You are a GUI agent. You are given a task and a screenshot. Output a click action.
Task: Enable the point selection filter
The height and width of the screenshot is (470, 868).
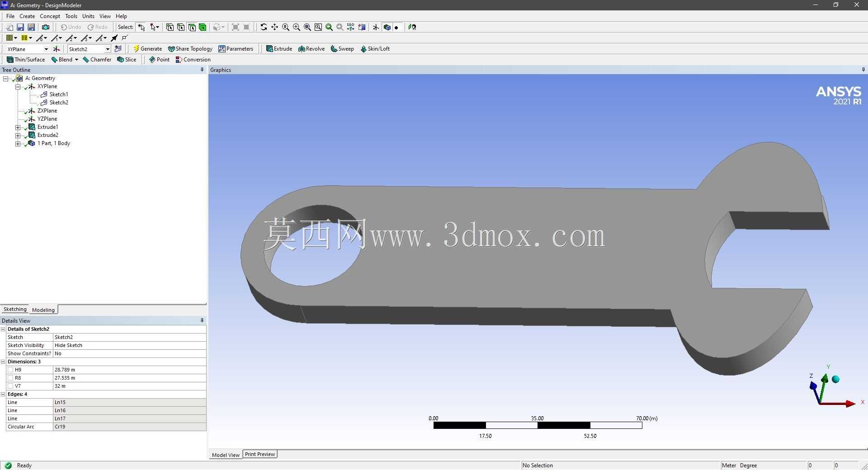[170, 27]
